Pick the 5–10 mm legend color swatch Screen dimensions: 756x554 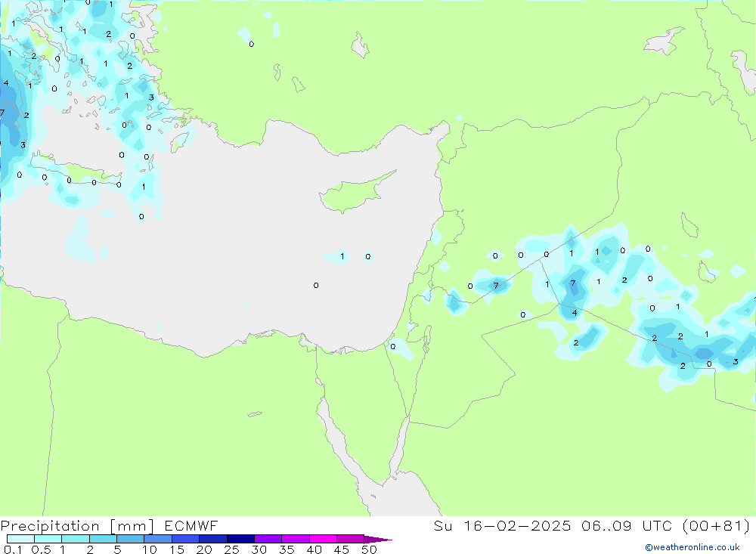pyautogui.click(x=131, y=539)
